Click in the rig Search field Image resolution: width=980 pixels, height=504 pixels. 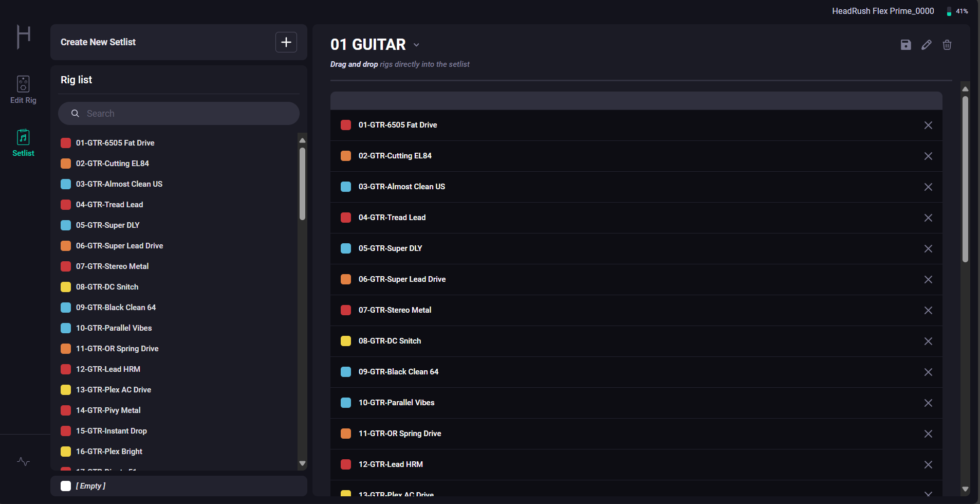click(x=185, y=114)
